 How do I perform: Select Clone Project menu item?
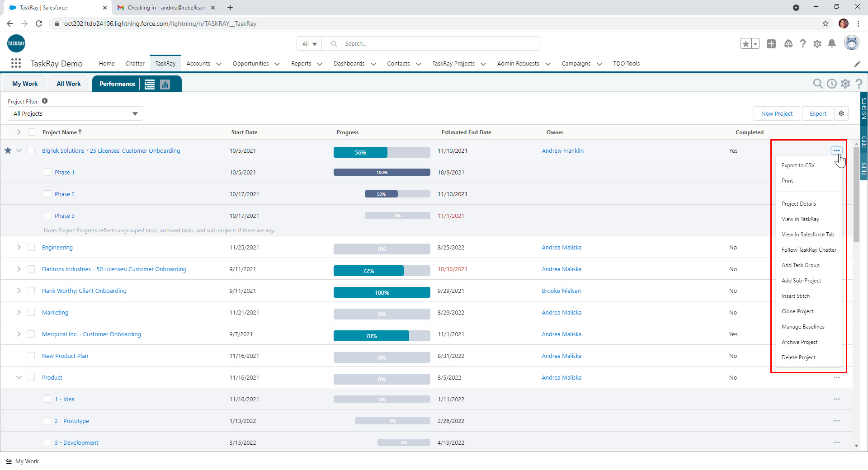click(x=797, y=311)
